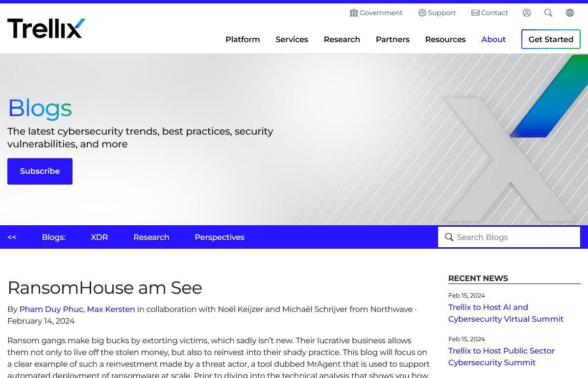
Task: Open Public Sector Cybersecurity Summit news
Action: (x=501, y=357)
